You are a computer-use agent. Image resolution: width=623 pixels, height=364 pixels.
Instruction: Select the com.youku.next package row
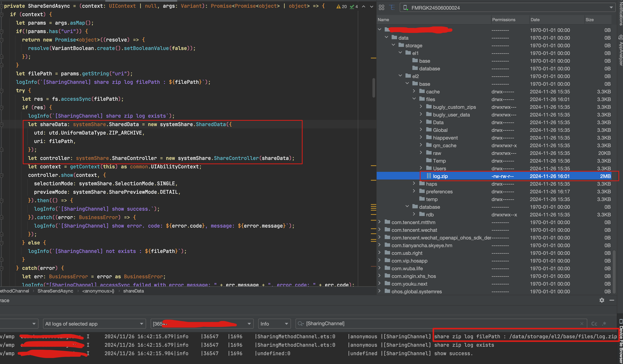click(x=494, y=284)
